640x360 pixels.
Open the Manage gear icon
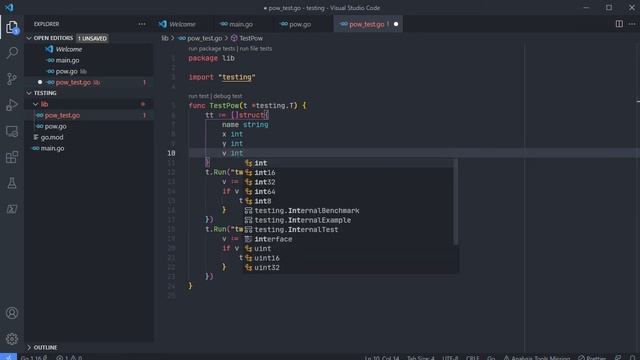12,339
